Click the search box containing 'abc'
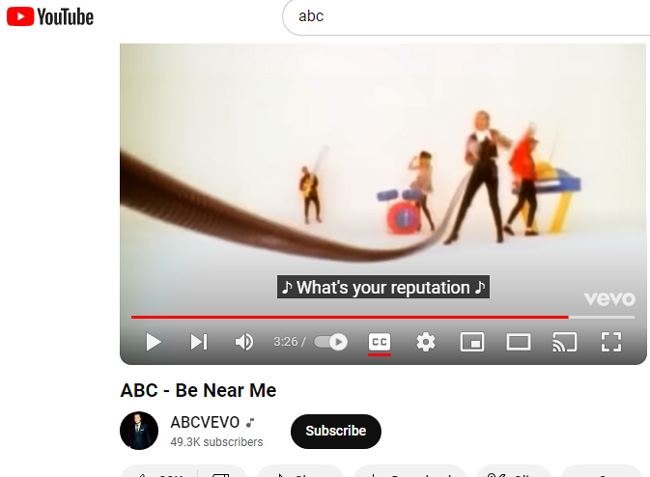 pos(466,17)
